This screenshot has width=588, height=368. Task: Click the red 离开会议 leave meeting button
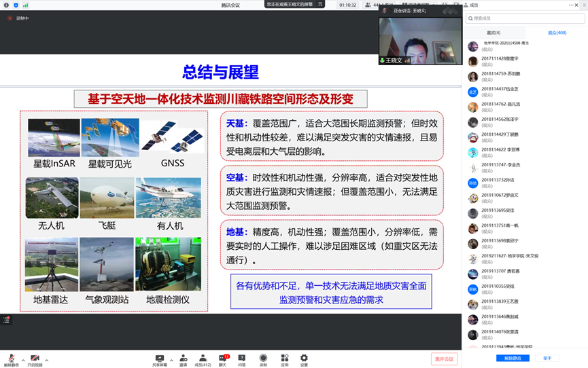click(444, 359)
